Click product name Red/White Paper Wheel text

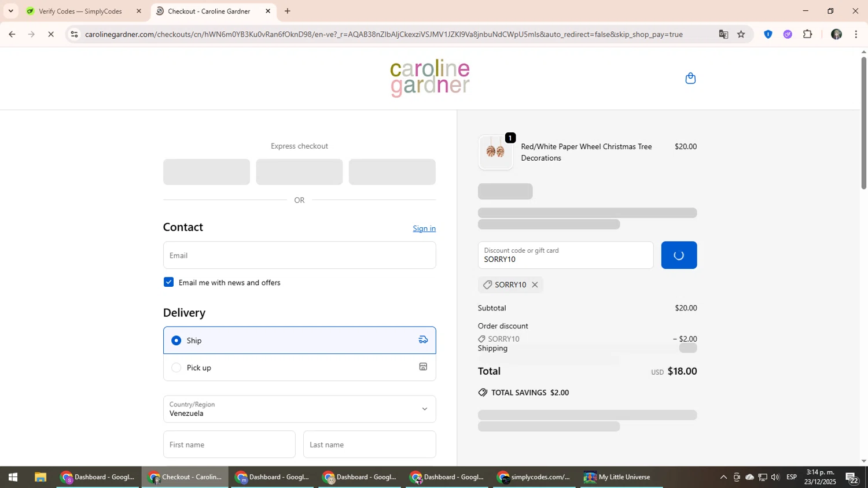coord(586,152)
